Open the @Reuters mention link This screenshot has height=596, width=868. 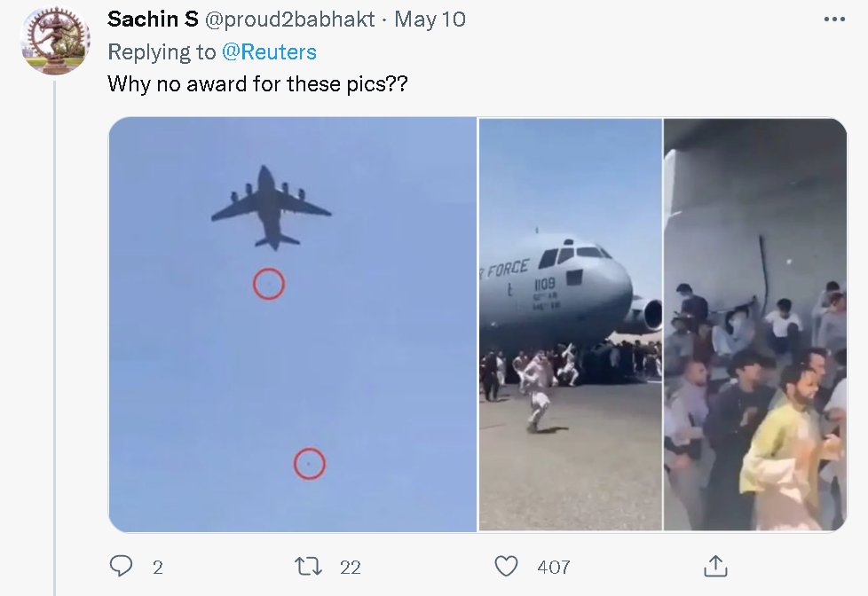pyautogui.click(x=269, y=52)
